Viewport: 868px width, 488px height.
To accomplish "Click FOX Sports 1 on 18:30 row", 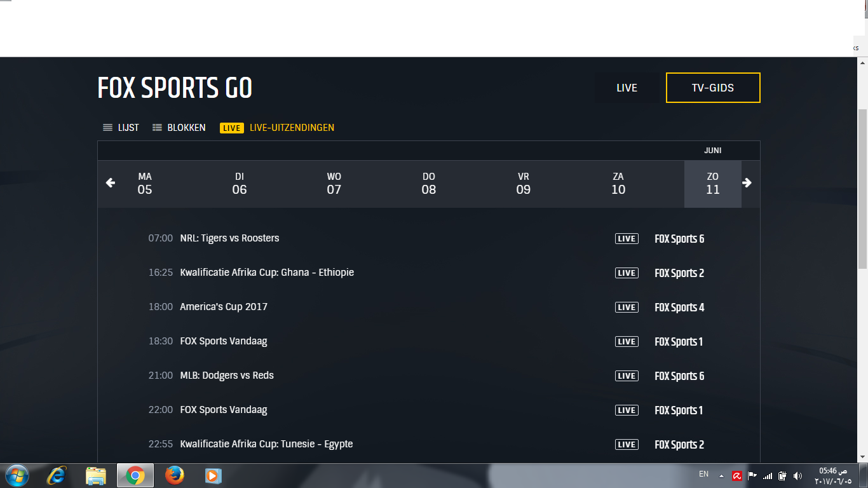I will 679,342.
